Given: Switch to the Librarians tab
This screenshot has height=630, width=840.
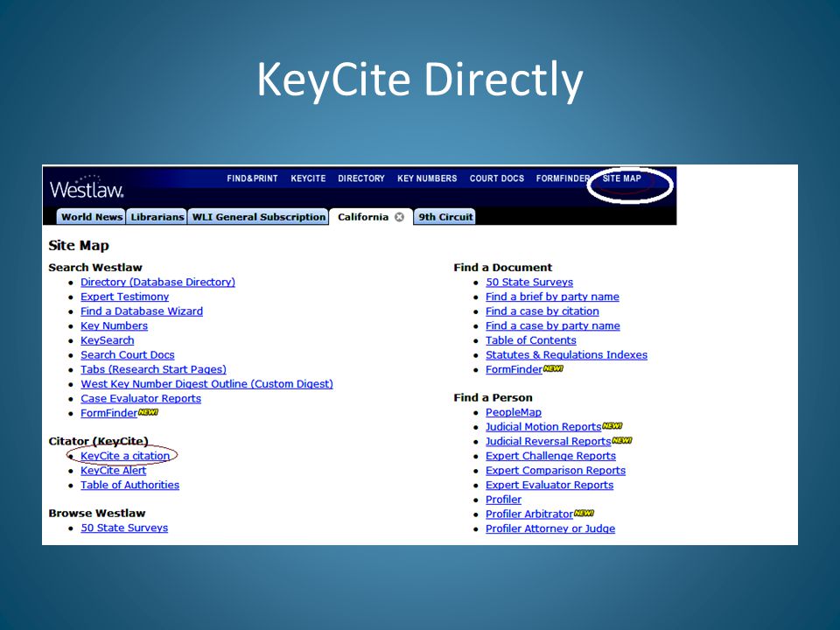Looking at the screenshot, I should [157, 217].
